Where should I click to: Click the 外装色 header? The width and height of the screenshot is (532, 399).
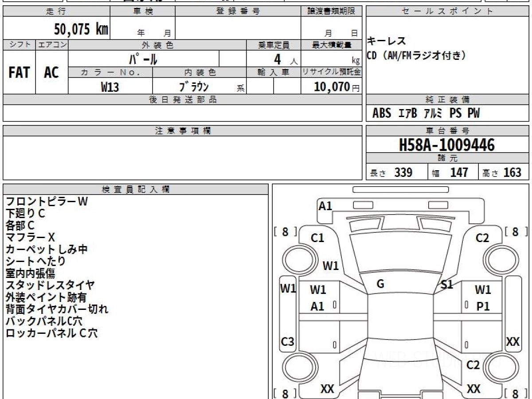157,45
